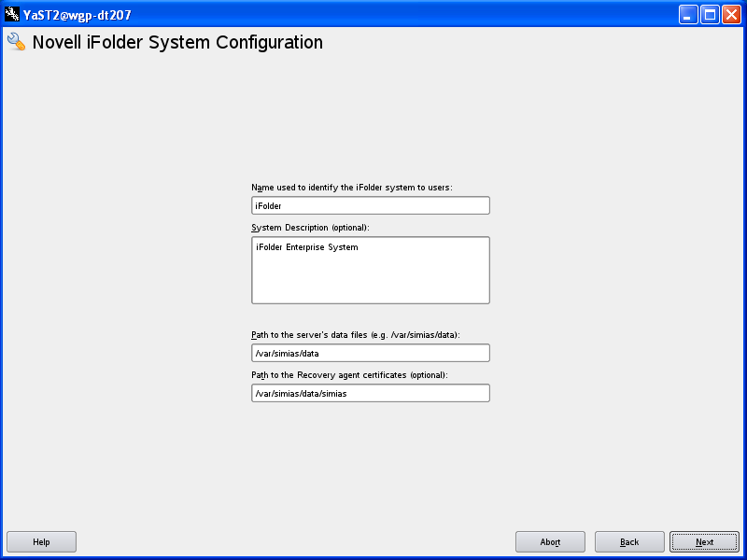This screenshot has width=747, height=560.
Task: Click the "System Description (optional):" label
Action: point(310,228)
